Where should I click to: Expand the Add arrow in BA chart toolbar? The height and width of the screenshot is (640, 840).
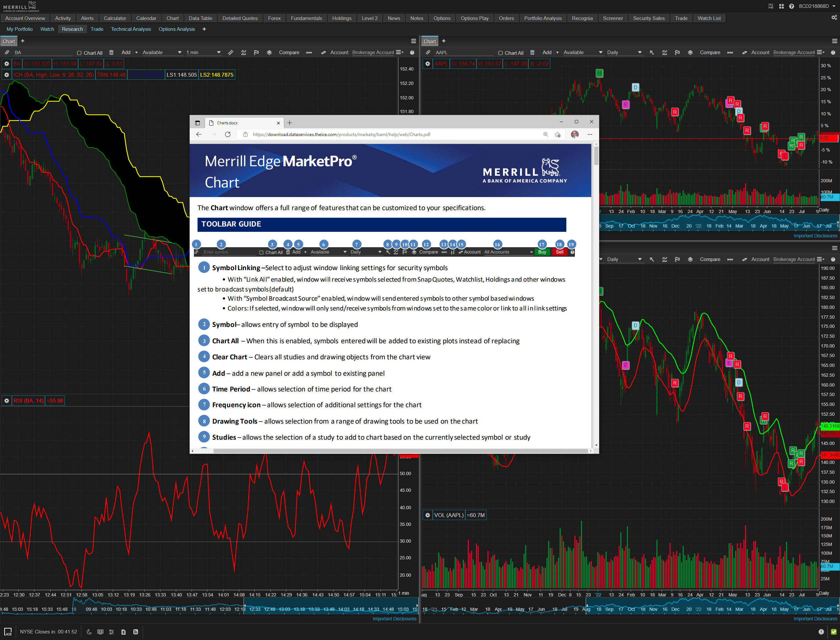136,52
